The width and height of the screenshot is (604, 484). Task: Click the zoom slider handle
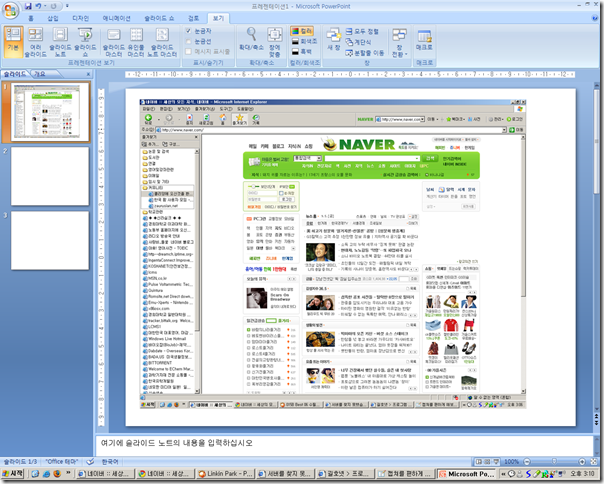(x=554, y=461)
